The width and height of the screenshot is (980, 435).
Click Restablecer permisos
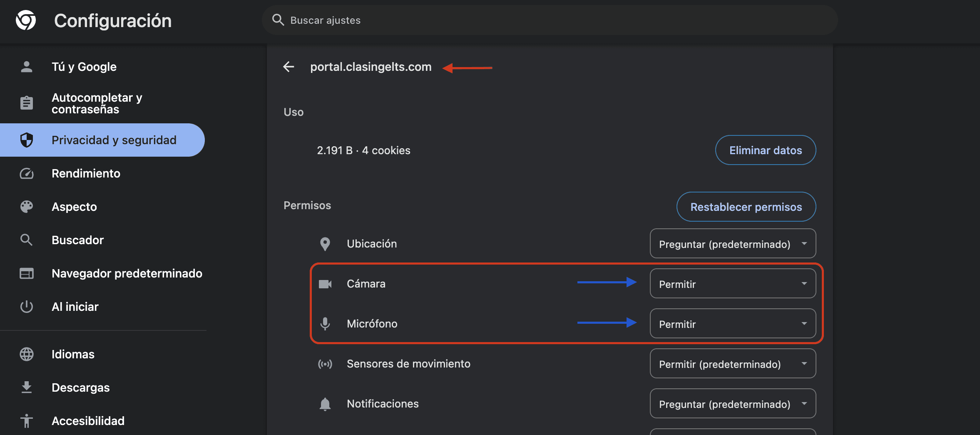tap(746, 207)
